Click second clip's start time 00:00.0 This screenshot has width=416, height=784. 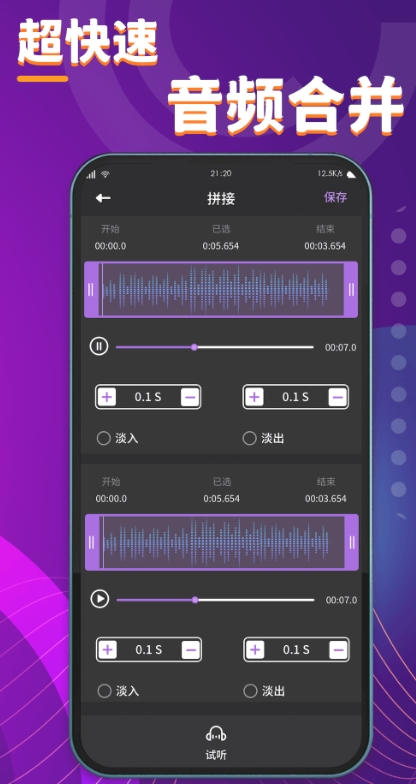112,499
